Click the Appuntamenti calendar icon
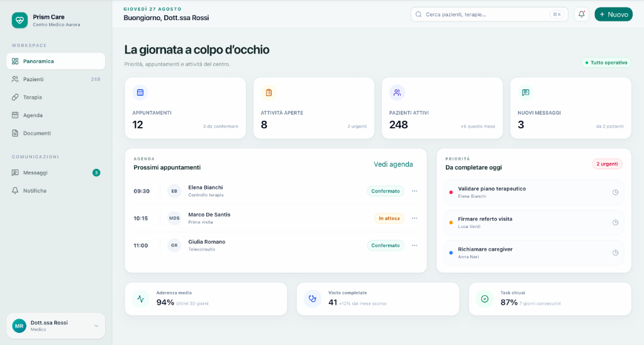644x345 pixels. click(x=140, y=93)
